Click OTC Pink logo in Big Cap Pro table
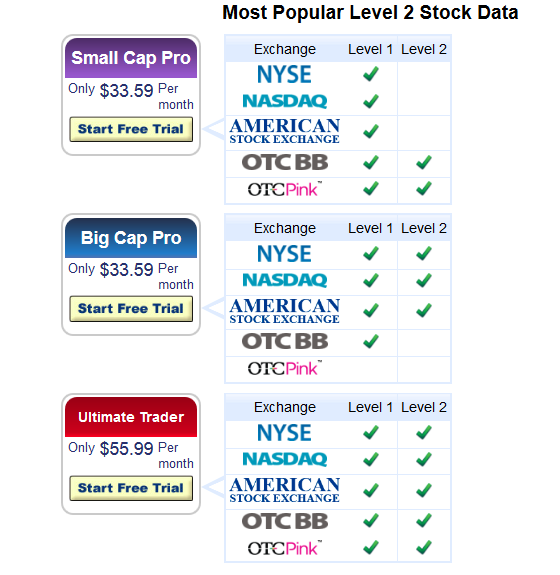Image resolution: width=560 pixels, height=575 pixels. click(x=285, y=368)
